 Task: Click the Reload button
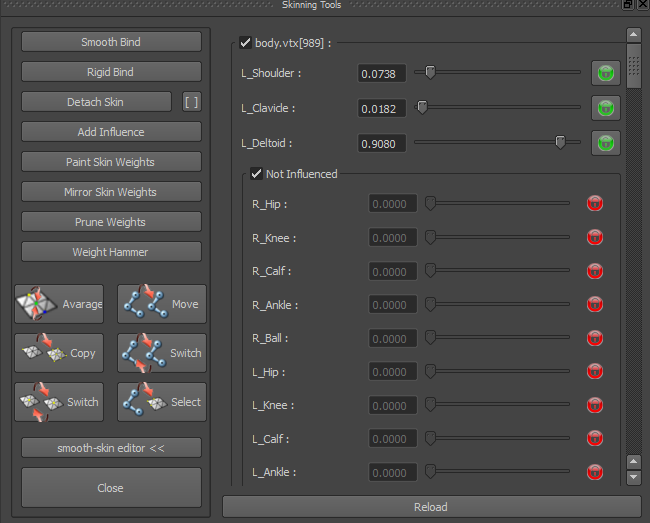click(432, 506)
